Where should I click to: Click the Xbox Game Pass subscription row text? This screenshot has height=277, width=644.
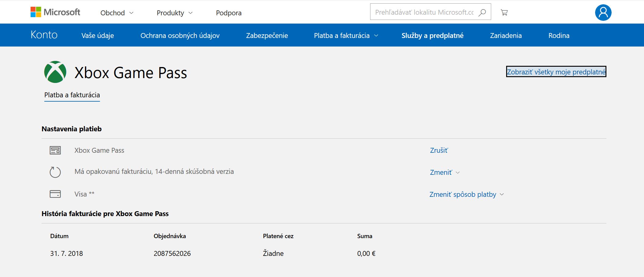[x=99, y=150]
